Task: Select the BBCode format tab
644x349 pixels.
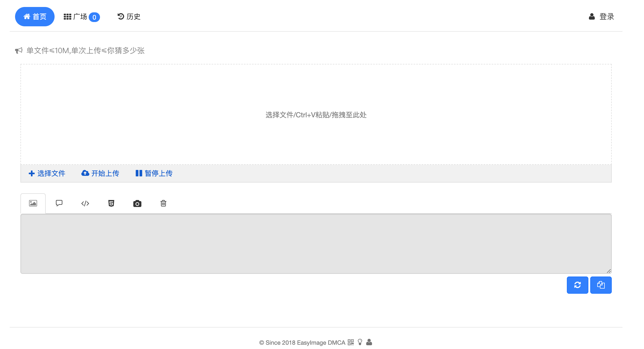Action: click(59, 203)
